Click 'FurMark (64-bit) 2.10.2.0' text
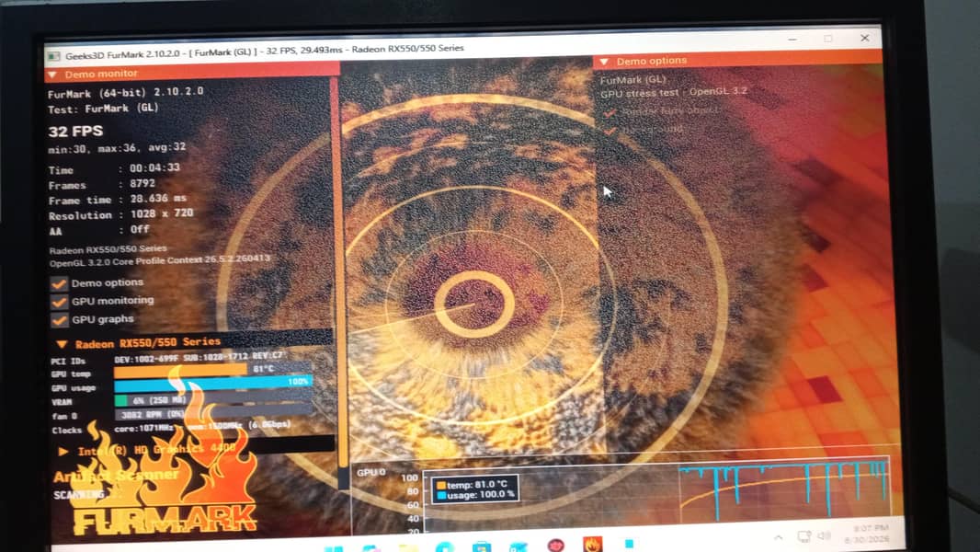980x552 pixels. [126, 93]
